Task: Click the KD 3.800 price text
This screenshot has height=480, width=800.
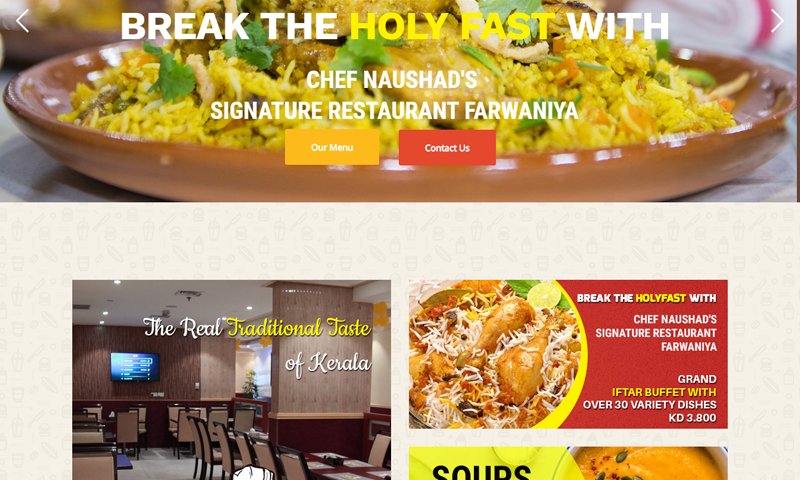Action: coord(692,418)
